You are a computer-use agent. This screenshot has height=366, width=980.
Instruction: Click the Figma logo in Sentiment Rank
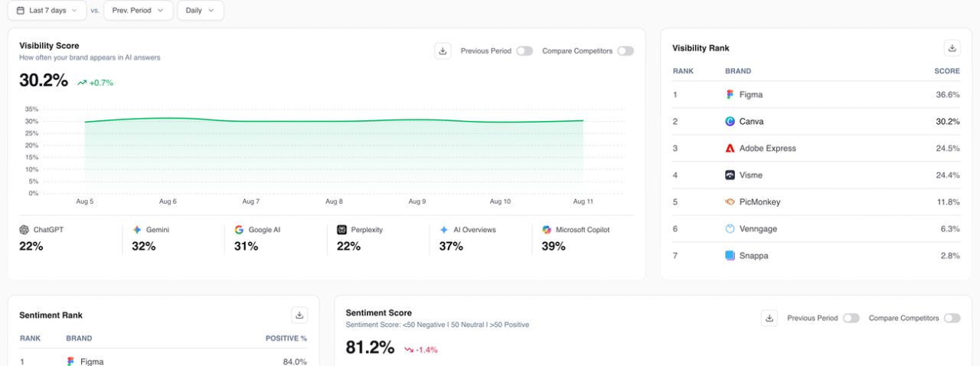(x=71, y=362)
